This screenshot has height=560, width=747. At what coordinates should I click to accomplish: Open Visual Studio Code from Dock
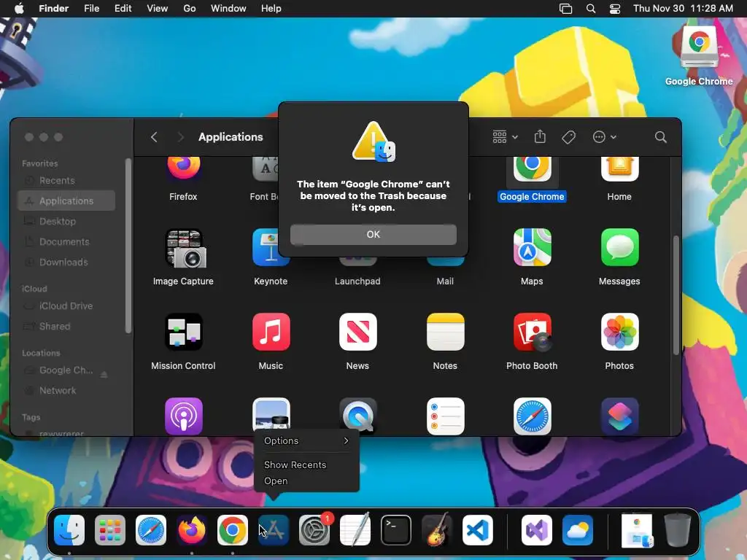(x=477, y=529)
